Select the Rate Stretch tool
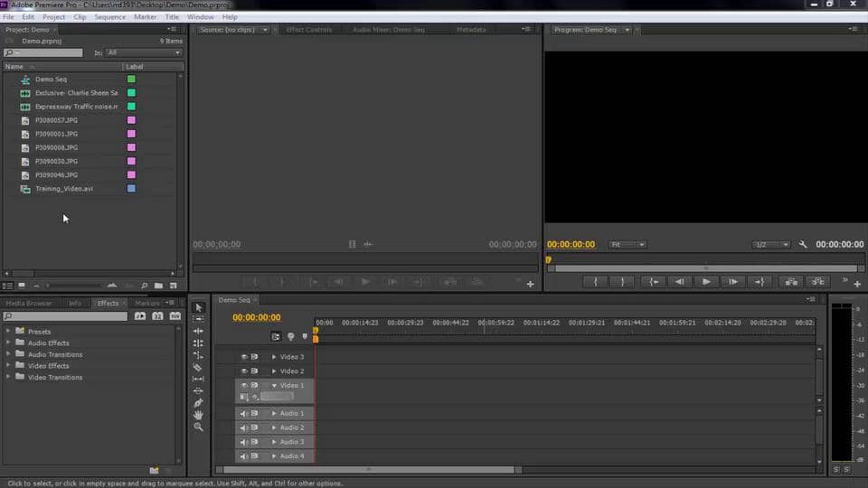The width and height of the screenshot is (868, 488). [198, 355]
